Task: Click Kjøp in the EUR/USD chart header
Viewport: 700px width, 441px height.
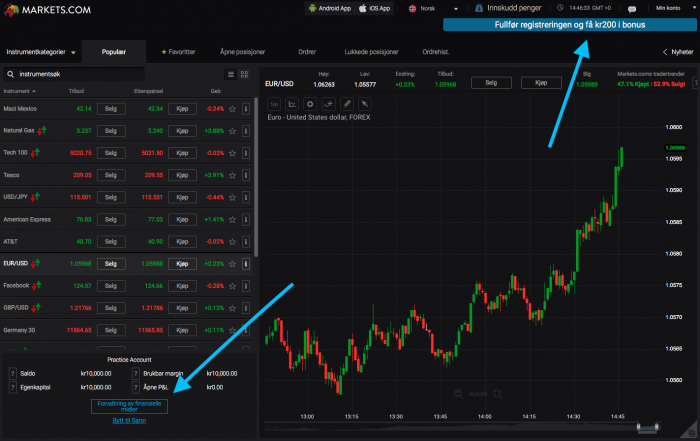Action: click(541, 83)
